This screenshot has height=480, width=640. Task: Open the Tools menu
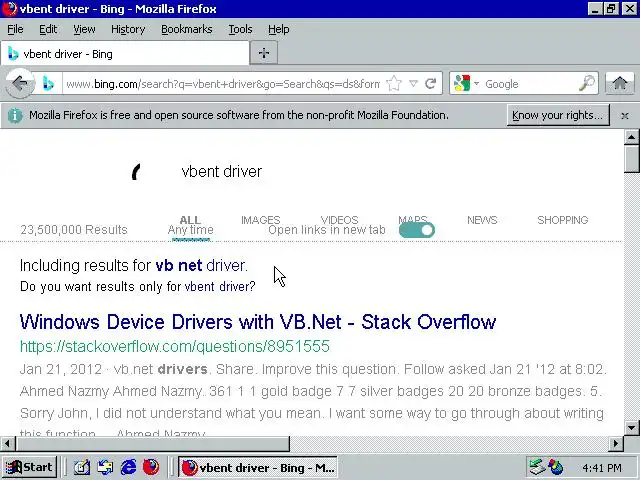click(240, 29)
